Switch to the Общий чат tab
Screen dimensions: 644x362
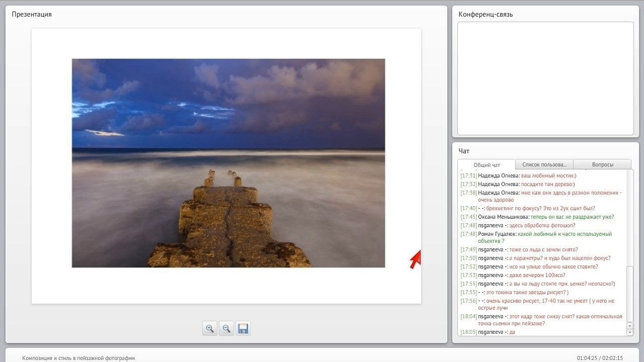point(487,165)
